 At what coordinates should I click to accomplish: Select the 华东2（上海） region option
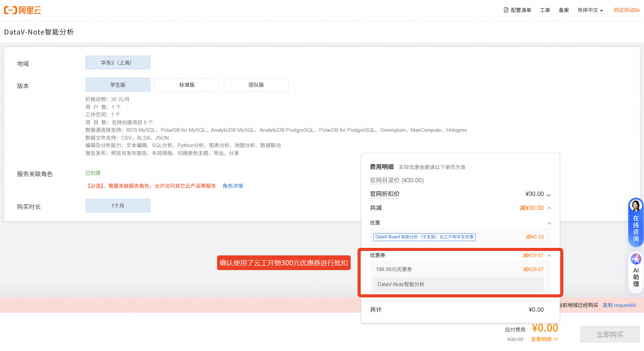tap(118, 62)
